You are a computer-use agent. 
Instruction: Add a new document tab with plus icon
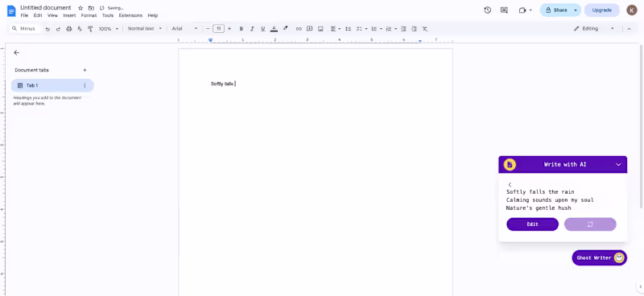pos(85,70)
